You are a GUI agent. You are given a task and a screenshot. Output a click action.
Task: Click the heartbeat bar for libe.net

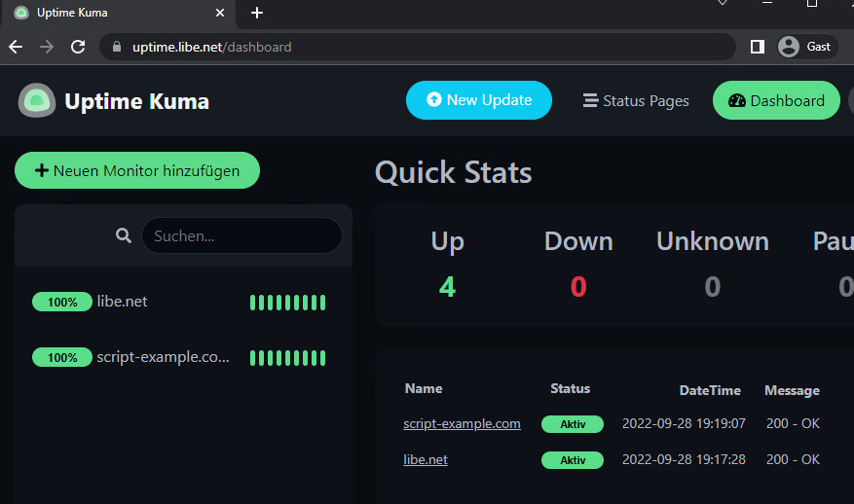tap(287, 303)
